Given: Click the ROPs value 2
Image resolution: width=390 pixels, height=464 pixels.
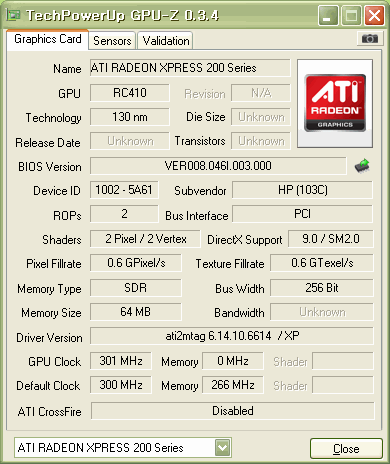Looking at the screenshot, I should (x=124, y=214).
